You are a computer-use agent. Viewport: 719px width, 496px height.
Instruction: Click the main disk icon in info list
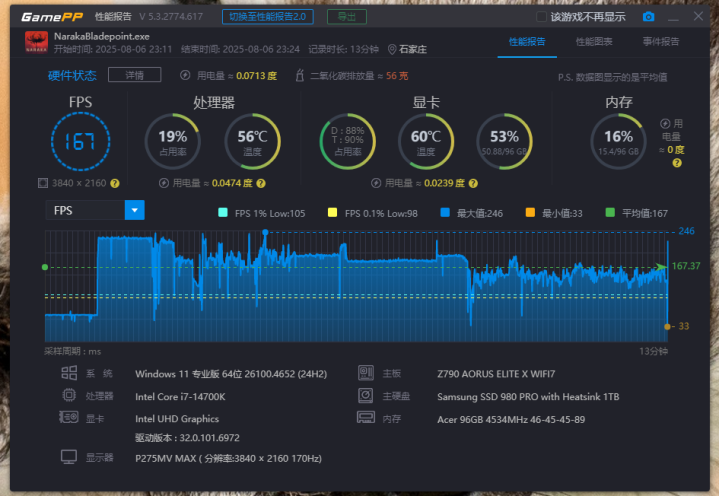365,395
